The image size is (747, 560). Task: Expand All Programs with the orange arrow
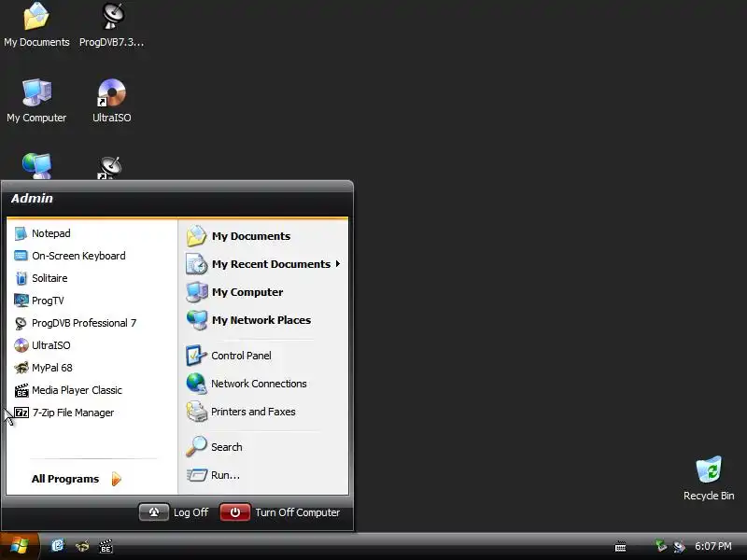point(116,479)
